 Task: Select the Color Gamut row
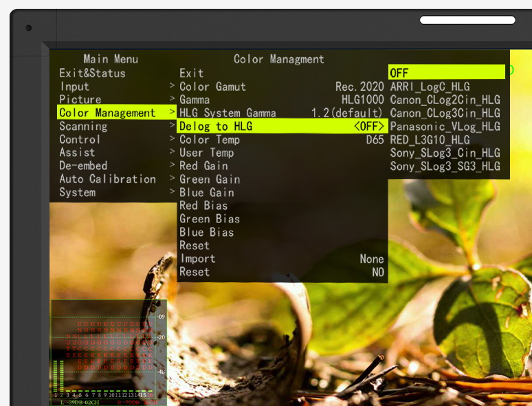[282, 87]
